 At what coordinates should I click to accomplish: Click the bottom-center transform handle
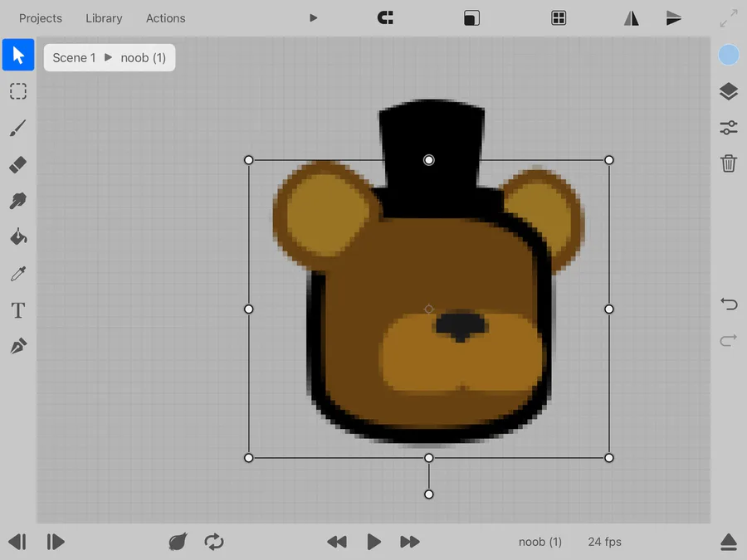[429, 458]
